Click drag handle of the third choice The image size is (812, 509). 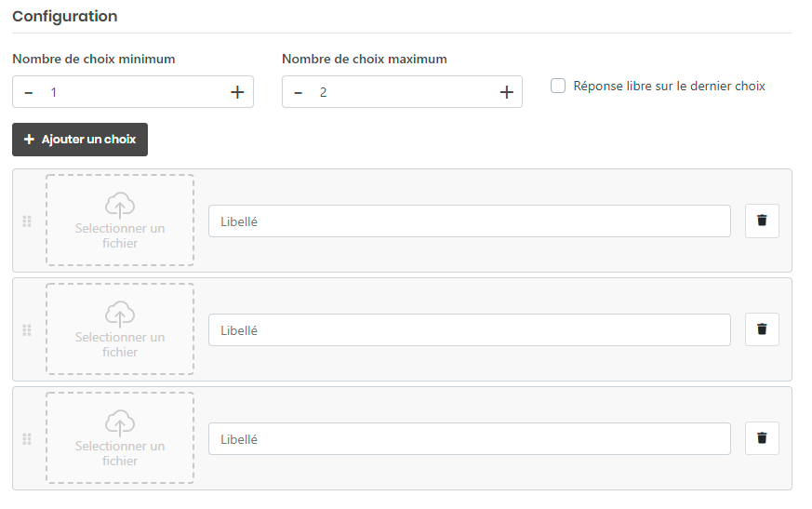point(27,439)
